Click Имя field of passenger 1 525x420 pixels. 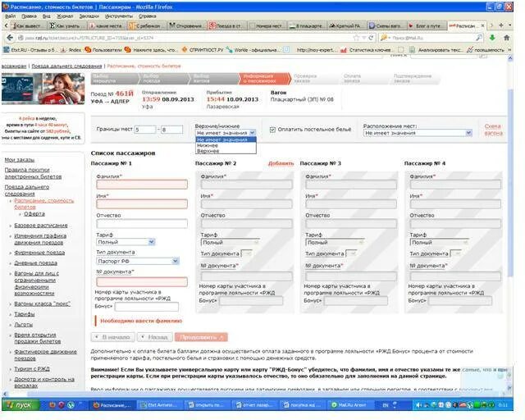tap(142, 204)
